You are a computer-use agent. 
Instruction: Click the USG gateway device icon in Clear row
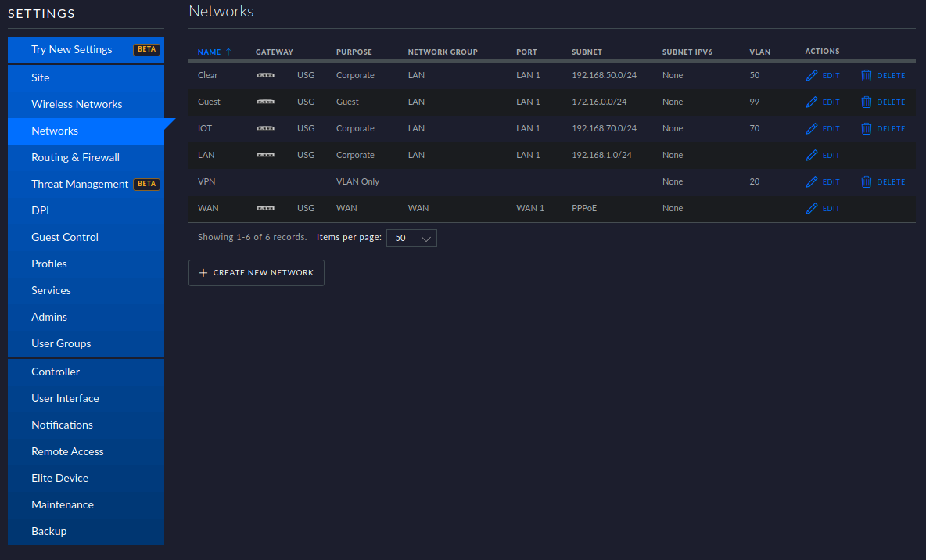[265, 75]
